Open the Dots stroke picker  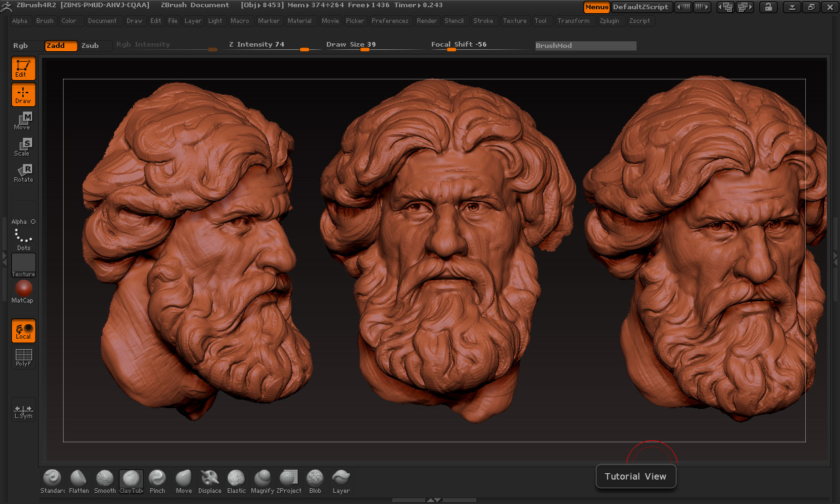pyautogui.click(x=23, y=239)
